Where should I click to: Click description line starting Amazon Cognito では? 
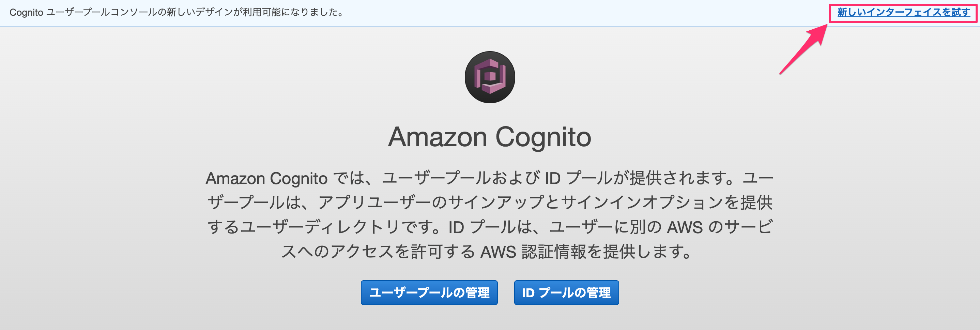point(490,178)
